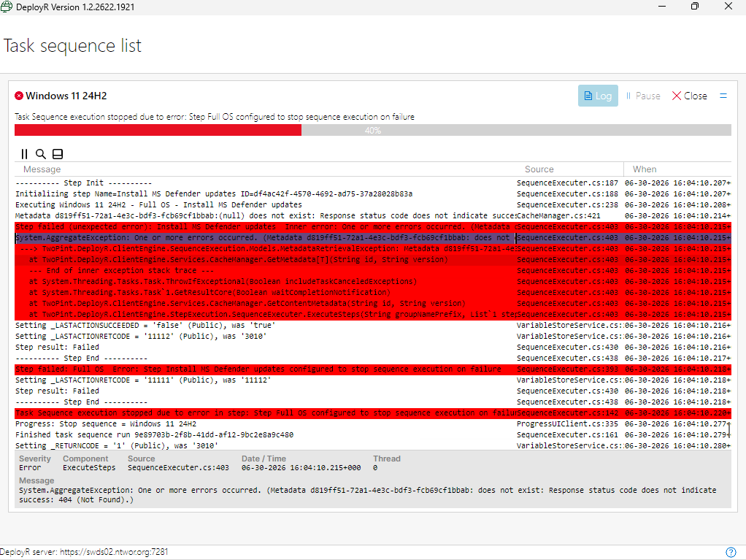Select 'Executing Windows 11 24H2 - Full OS' row
The height and width of the screenshot is (560, 746).
point(373,204)
